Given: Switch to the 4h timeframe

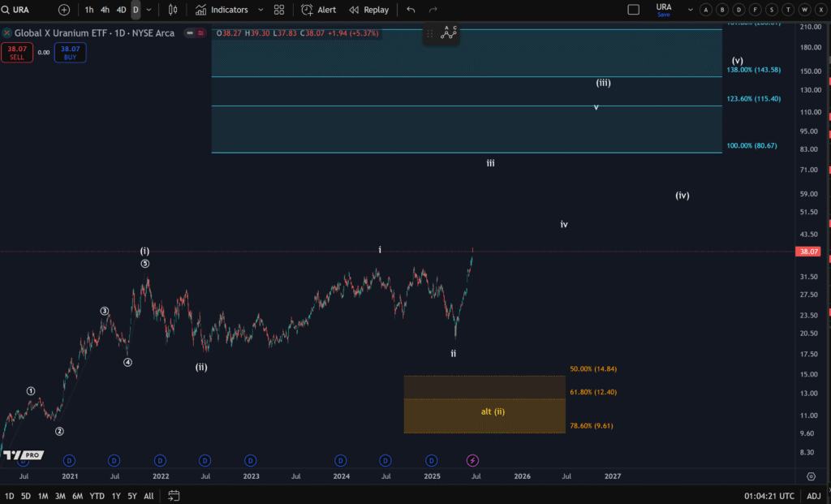Looking at the screenshot, I should click(x=105, y=10).
